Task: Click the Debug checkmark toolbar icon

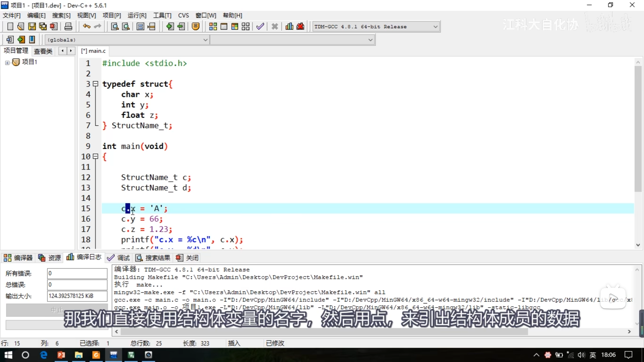Action: tap(260, 26)
